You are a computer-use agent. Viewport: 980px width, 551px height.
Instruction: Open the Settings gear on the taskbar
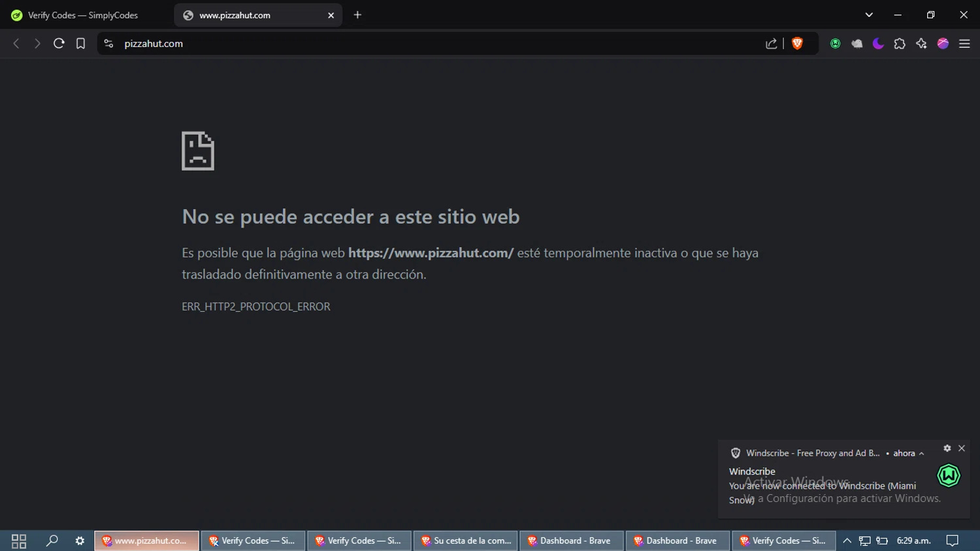tap(80, 541)
